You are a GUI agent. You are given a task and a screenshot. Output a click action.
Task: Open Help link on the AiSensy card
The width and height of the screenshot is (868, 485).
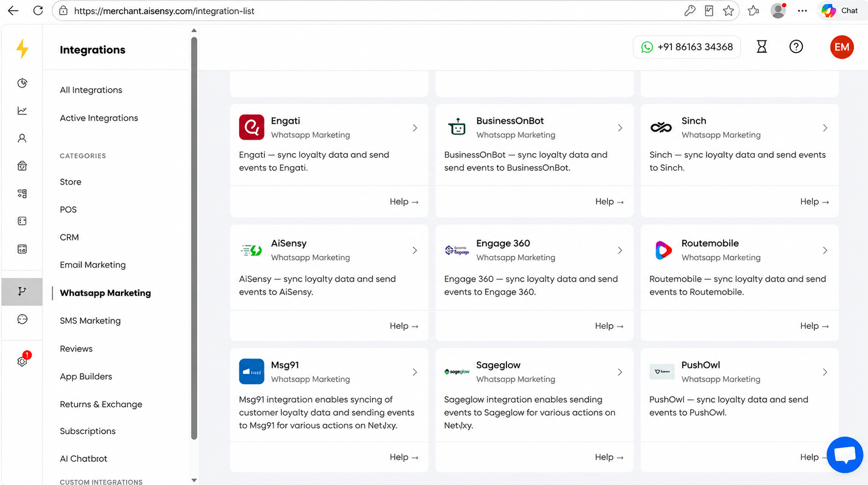404,326
